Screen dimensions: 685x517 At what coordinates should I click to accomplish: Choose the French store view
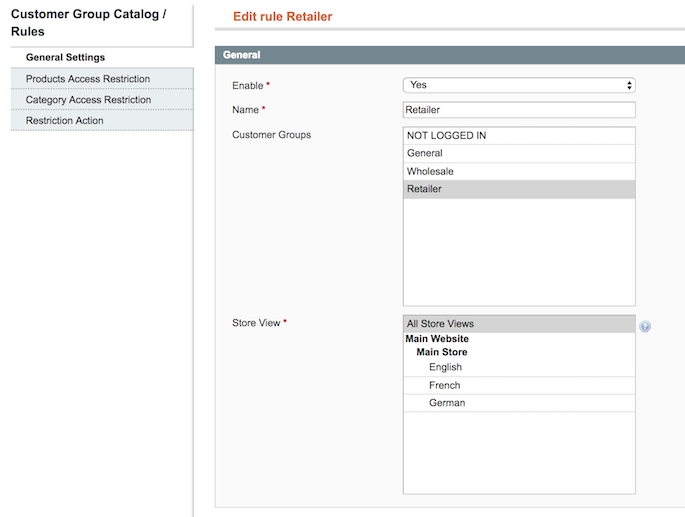click(x=519, y=385)
